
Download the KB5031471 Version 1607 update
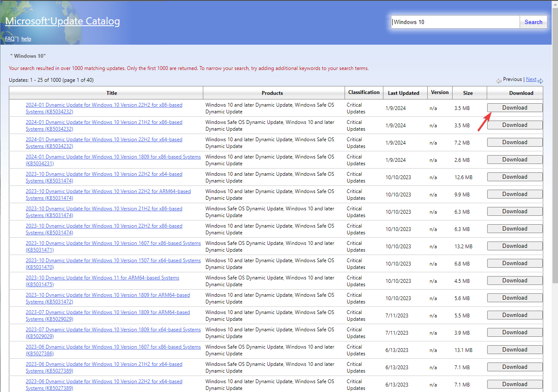tap(515, 246)
